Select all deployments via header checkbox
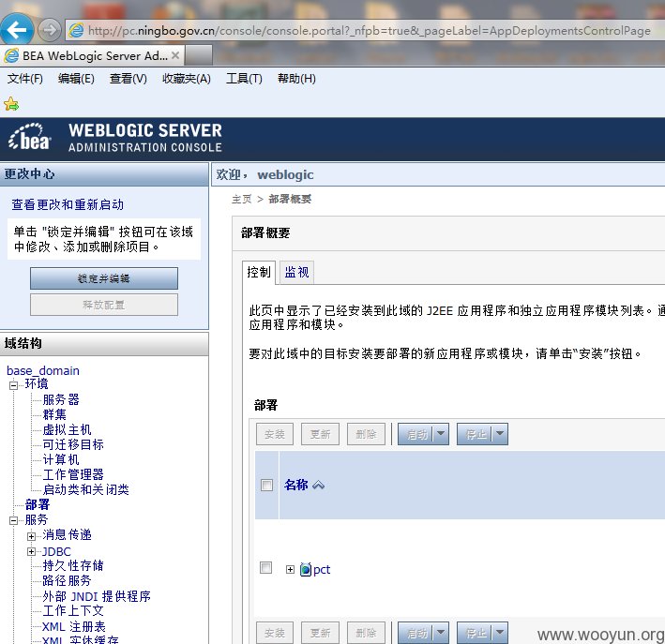 (x=266, y=485)
